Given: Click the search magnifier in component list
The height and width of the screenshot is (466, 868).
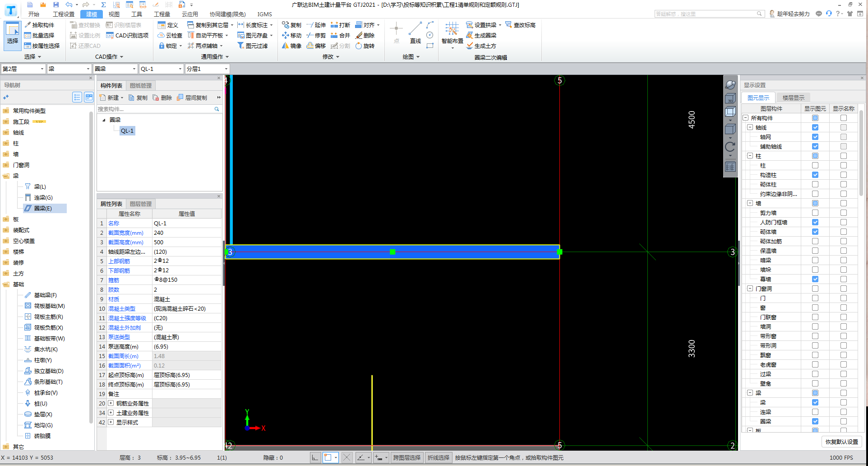Looking at the screenshot, I should click(217, 109).
